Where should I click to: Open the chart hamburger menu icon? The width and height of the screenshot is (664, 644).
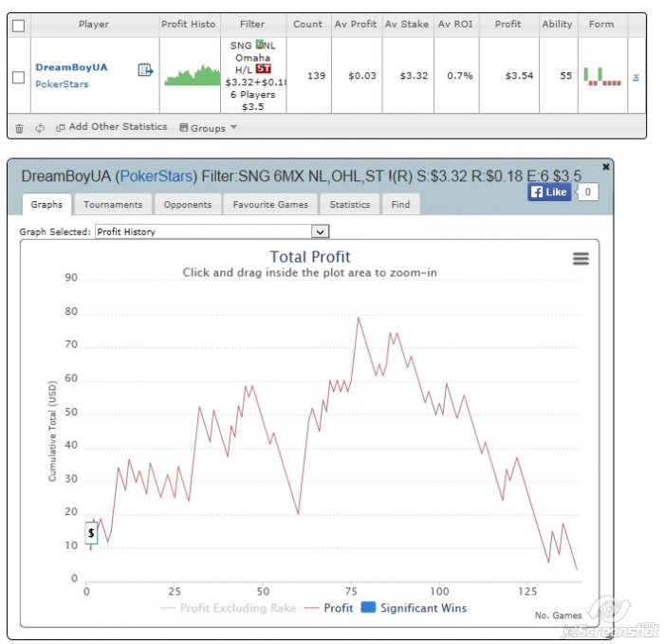point(581,258)
